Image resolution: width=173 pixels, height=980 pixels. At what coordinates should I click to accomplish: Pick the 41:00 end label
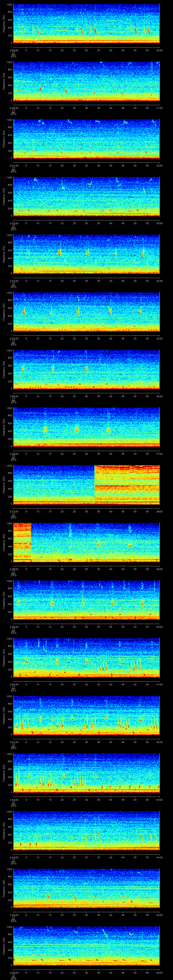click(159, 685)
